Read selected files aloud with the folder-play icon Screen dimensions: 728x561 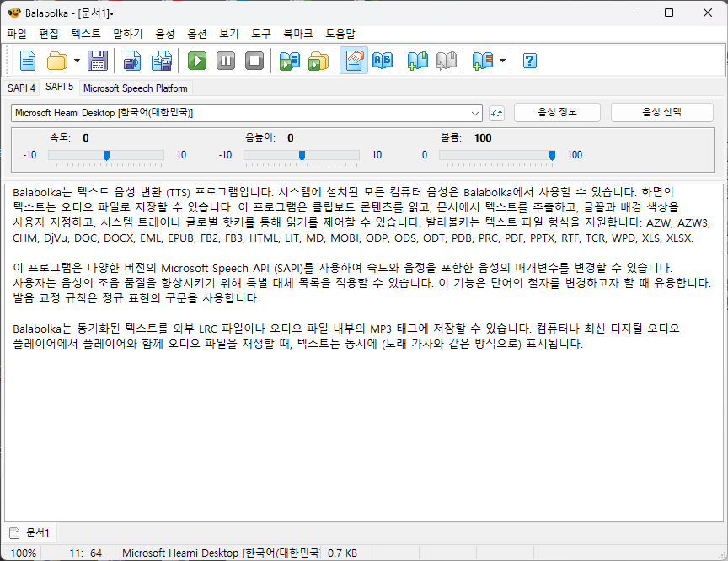click(x=318, y=61)
